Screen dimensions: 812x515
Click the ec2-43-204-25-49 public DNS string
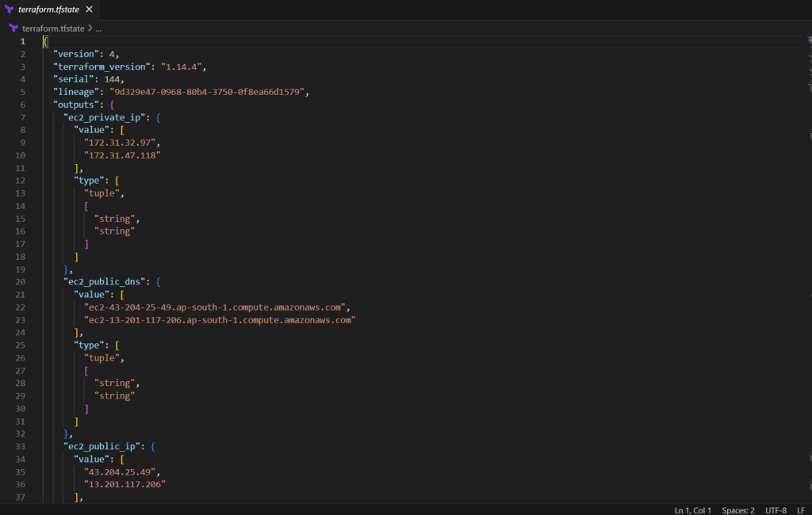pyautogui.click(x=216, y=307)
